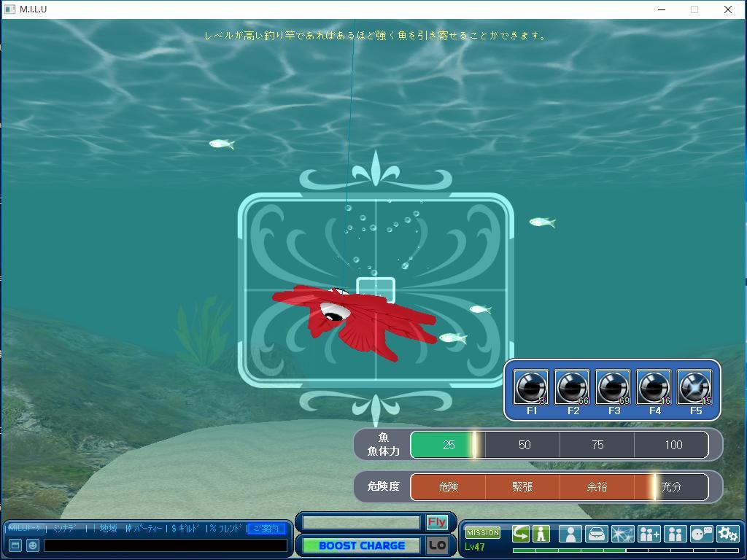747x560 pixels.
Task: Open the character profile icon
Action: [x=571, y=534]
